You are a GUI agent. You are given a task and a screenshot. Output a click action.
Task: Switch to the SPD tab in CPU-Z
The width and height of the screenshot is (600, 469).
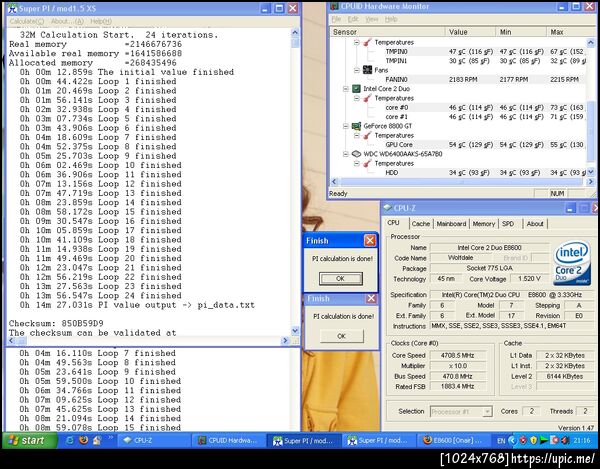click(x=508, y=224)
